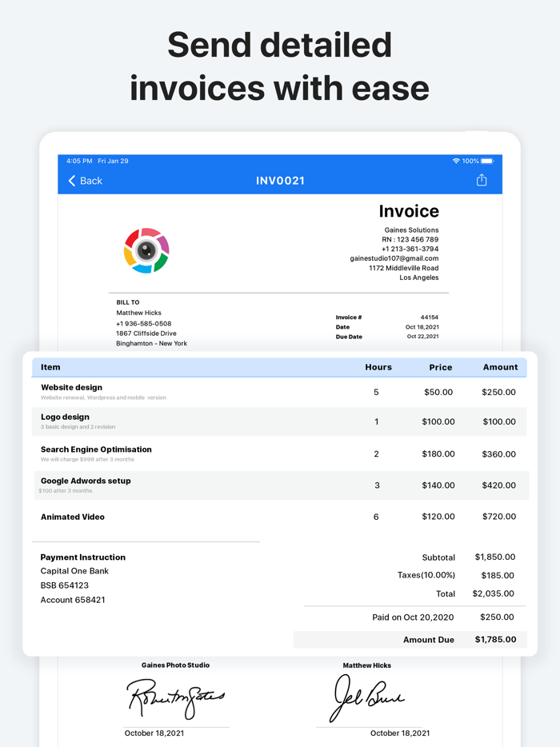
Task: Tap the +1 213-361-3794 phone number
Action: point(410,249)
